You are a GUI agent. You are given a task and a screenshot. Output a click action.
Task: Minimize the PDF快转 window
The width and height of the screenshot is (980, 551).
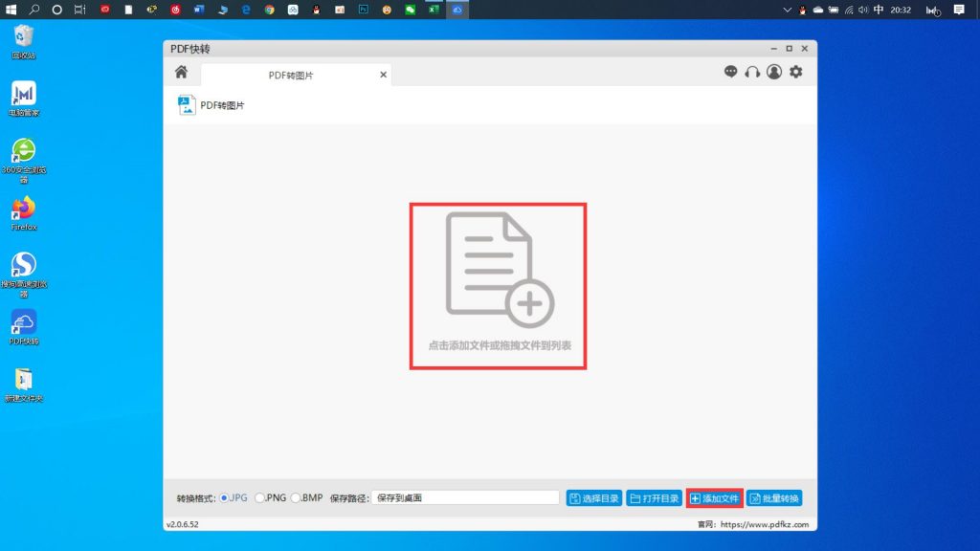pos(773,48)
